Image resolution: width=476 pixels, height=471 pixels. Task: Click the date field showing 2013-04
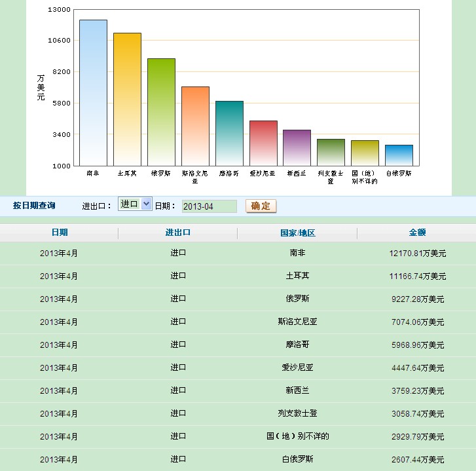click(x=209, y=206)
